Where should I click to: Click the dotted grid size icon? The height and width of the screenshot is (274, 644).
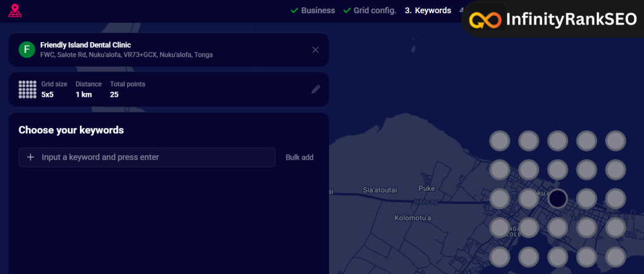(27, 89)
